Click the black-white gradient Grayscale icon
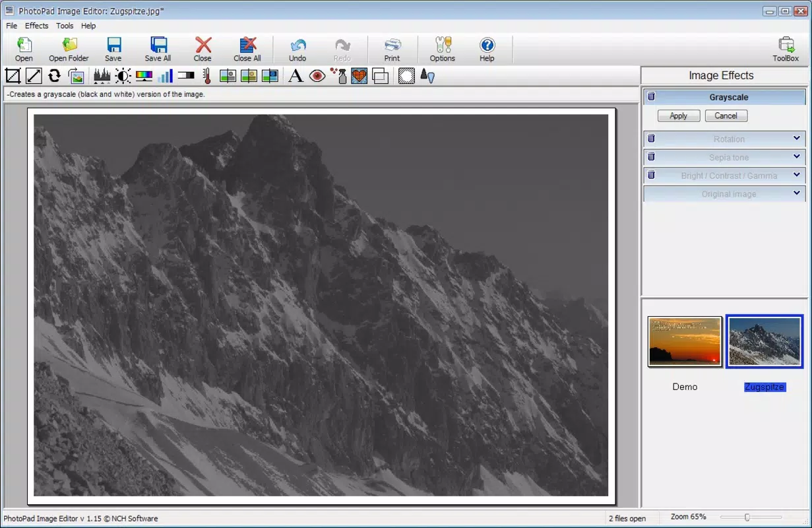Image resolution: width=812 pixels, height=528 pixels. [x=186, y=76]
